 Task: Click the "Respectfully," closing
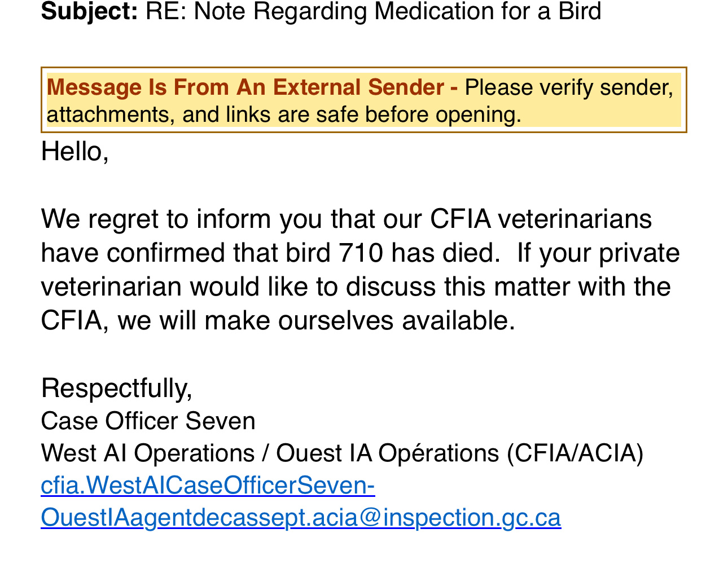coord(116,388)
